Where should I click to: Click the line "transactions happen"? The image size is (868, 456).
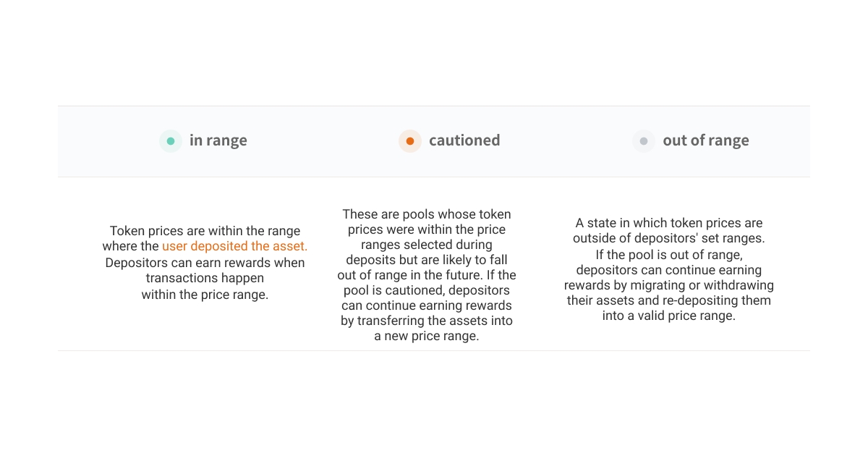[x=205, y=279]
